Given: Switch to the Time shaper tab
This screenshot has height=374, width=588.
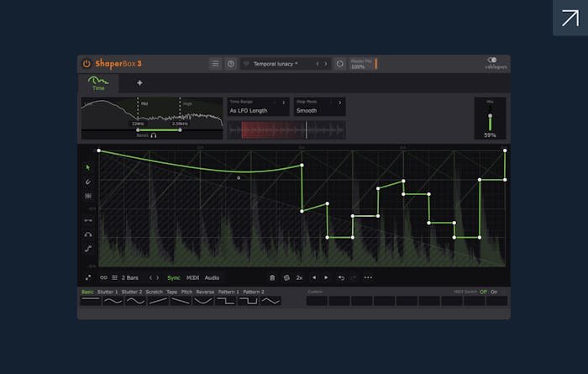Looking at the screenshot, I should pyautogui.click(x=99, y=83).
